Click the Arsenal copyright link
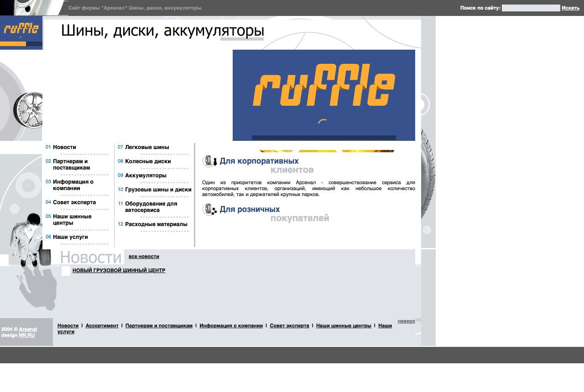Screen dimensions: 584x392 tap(28, 329)
